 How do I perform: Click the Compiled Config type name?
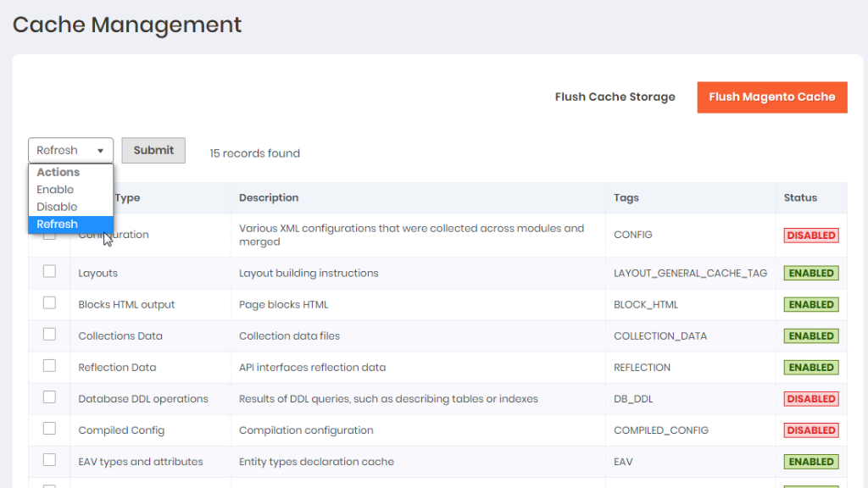121,430
